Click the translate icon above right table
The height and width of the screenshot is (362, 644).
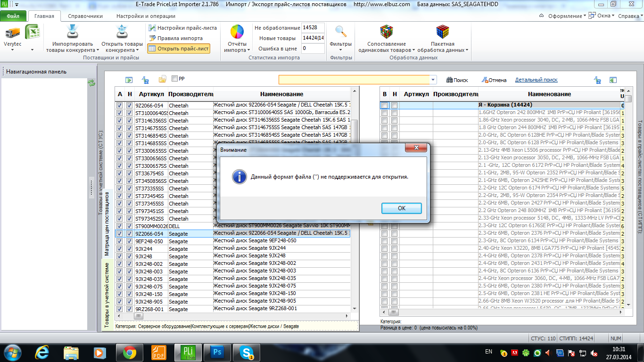597,80
